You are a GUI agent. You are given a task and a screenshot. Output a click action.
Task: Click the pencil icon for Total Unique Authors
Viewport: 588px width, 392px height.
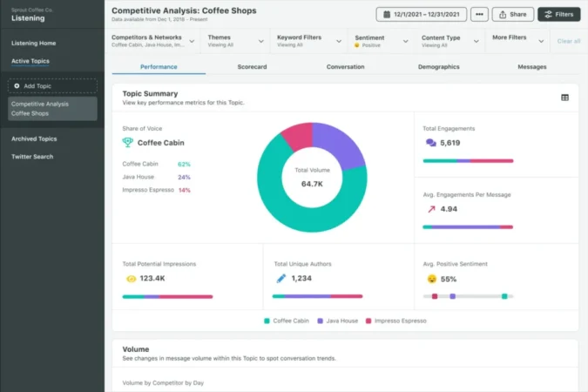coord(280,279)
